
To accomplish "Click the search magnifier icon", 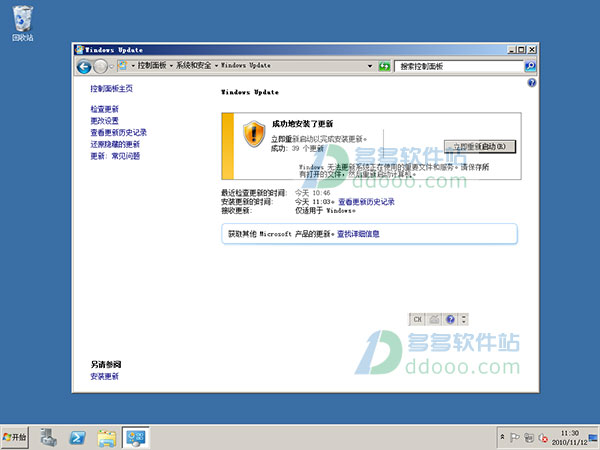I will [x=530, y=66].
